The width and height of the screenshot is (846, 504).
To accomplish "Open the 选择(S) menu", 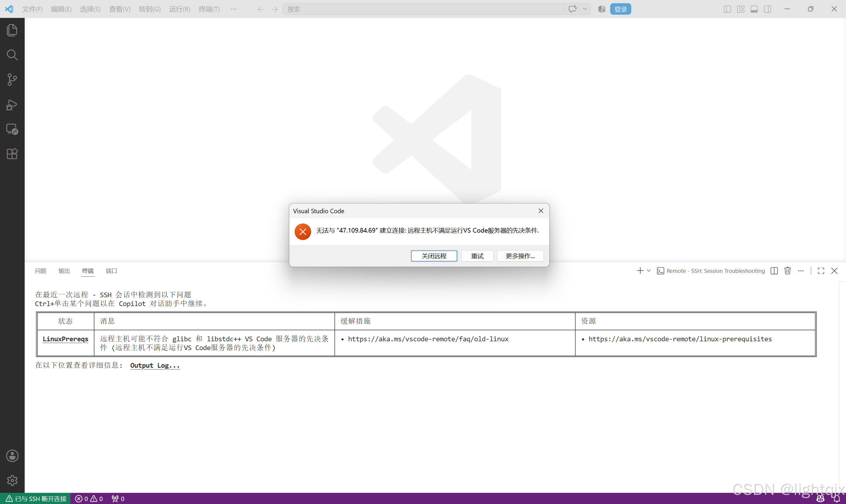I will pos(90,9).
